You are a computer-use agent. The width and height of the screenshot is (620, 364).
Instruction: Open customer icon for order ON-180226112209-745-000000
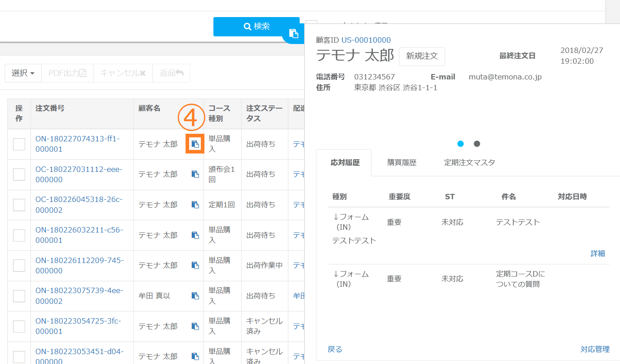(x=195, y=265)
